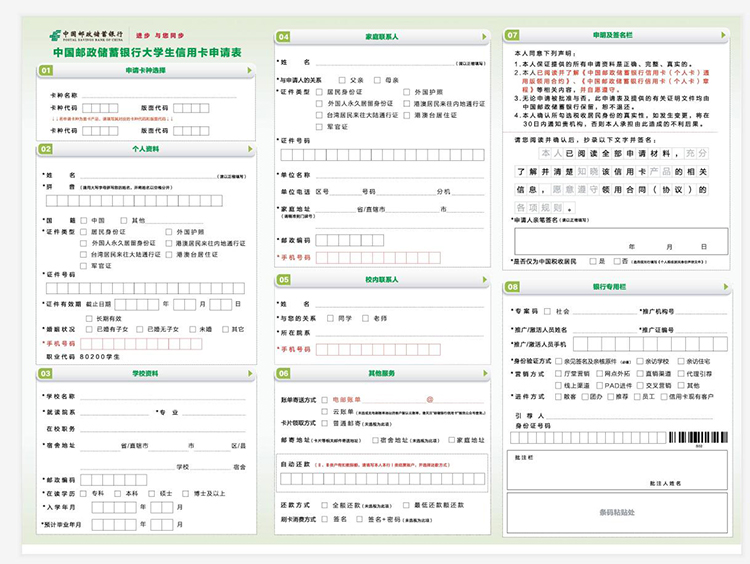Check the 亲访学校 verification box

pos(640,361)
